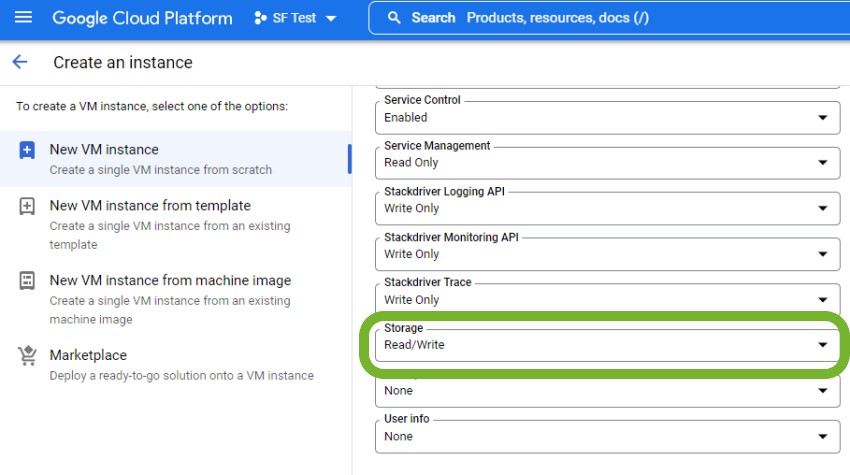The width and height of the screenshot is (850, 475).
Task: Select New VM instance from machine image
Action: [x=170, y=281]
